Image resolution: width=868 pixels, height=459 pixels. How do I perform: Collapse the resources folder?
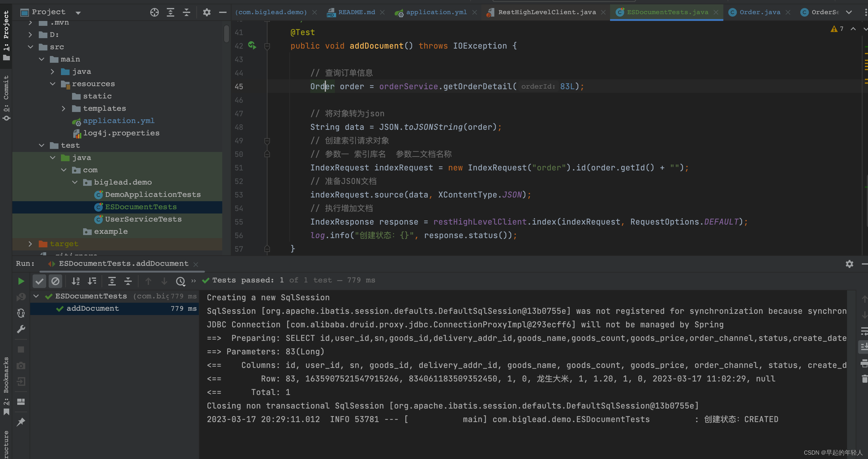click(x=53, y=84)
